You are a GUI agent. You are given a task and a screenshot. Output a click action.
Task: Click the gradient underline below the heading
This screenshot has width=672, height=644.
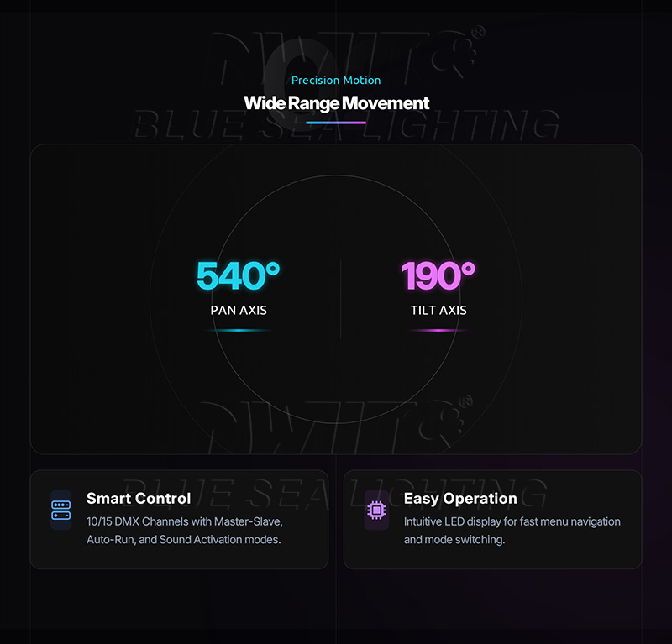[x=336, y=123]
